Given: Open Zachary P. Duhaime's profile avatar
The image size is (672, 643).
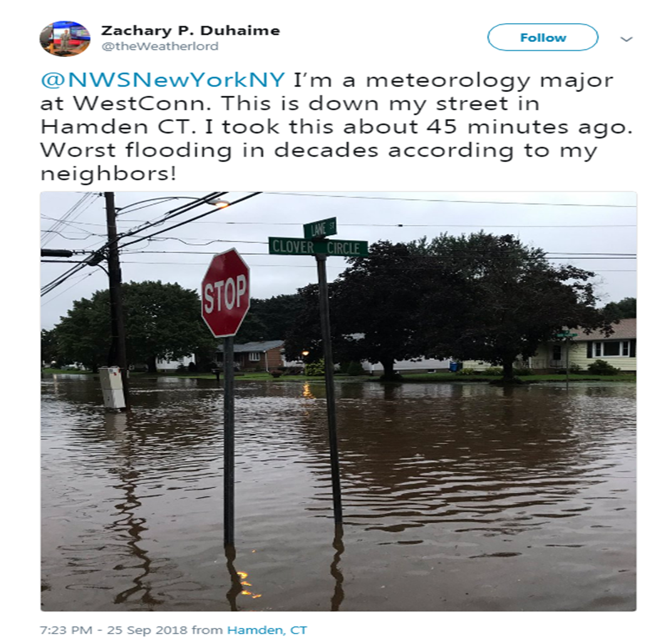Looking at the screenshot, I should coord(65,38).
